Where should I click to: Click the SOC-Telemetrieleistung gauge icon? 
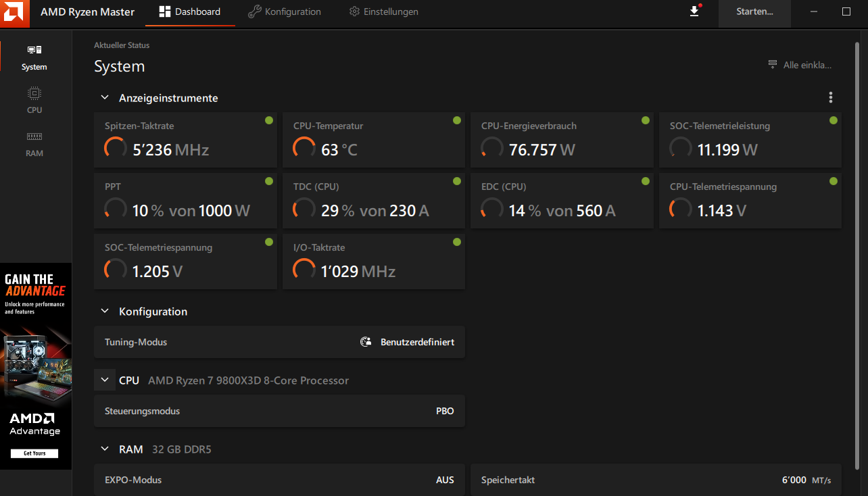pyautogui.click(x=681, y=149)
